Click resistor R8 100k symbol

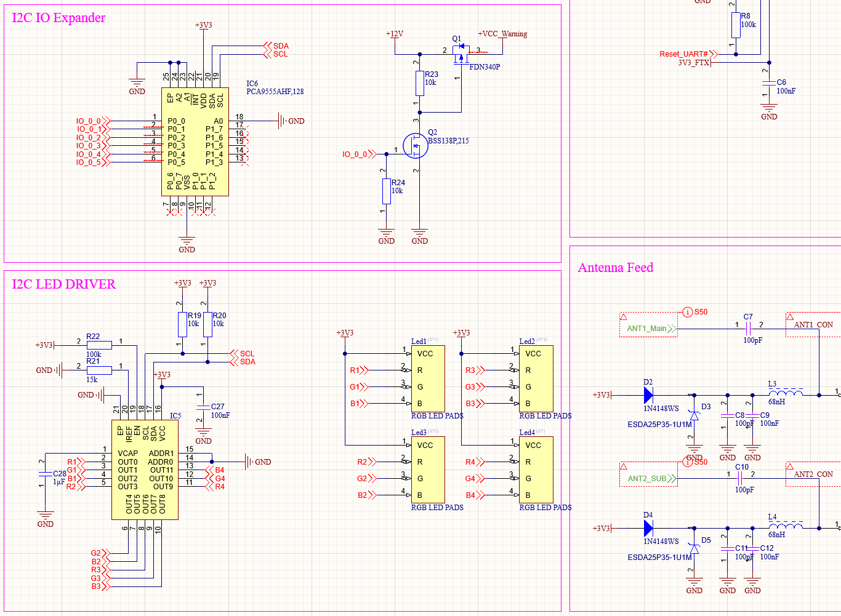pyautogui.click(x=736, y=25)
